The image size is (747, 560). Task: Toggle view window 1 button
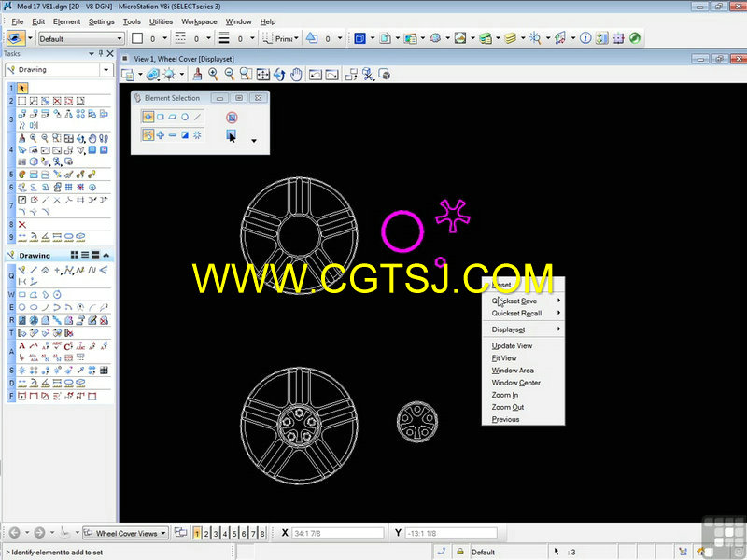pos(197,533)
